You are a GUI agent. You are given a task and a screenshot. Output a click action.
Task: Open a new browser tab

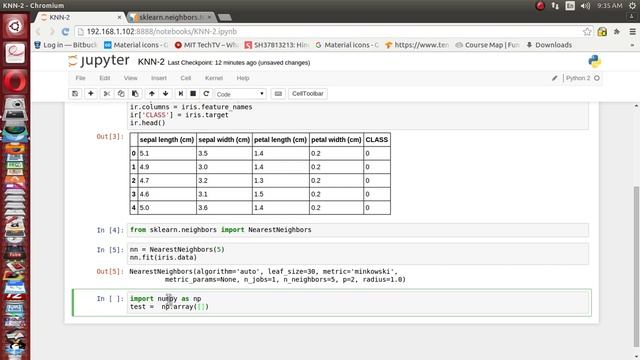[224, 17]
